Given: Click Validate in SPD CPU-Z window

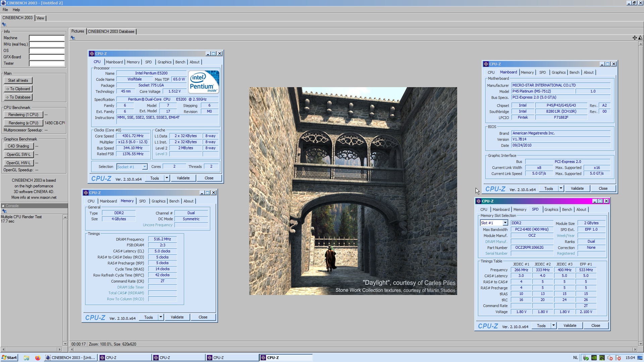Looking at the screenshot, I should pyautogui.click(x=570, y=325).
